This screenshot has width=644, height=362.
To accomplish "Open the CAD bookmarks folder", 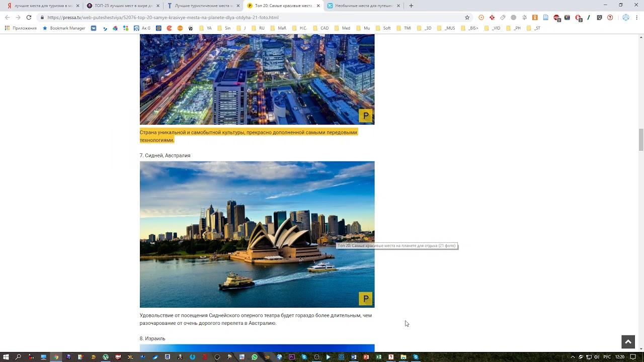I will click(x=320, y=28).
